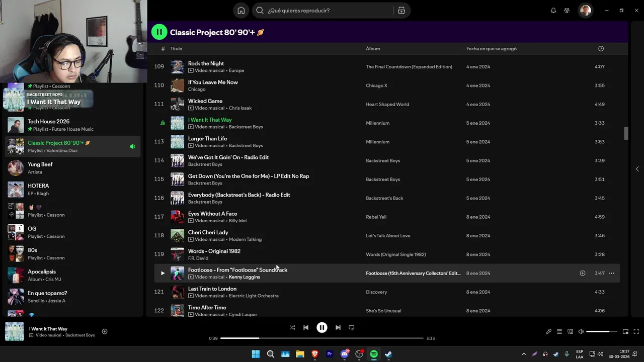Open more options for the Footloose track
Image resolution: width=644 pixels, height=362 pixels.
(611, 273)
